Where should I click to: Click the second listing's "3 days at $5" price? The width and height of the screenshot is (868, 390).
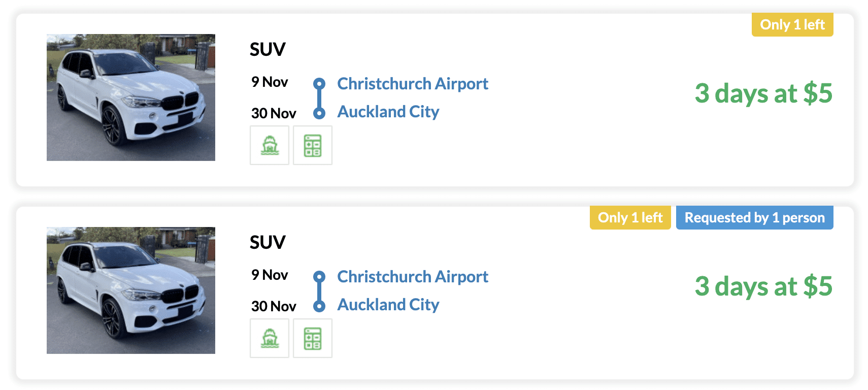tap(763, 286)
